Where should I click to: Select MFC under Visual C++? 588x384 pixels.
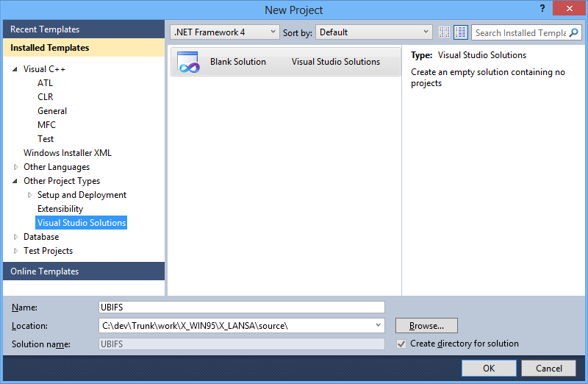[x=46, y=125]
